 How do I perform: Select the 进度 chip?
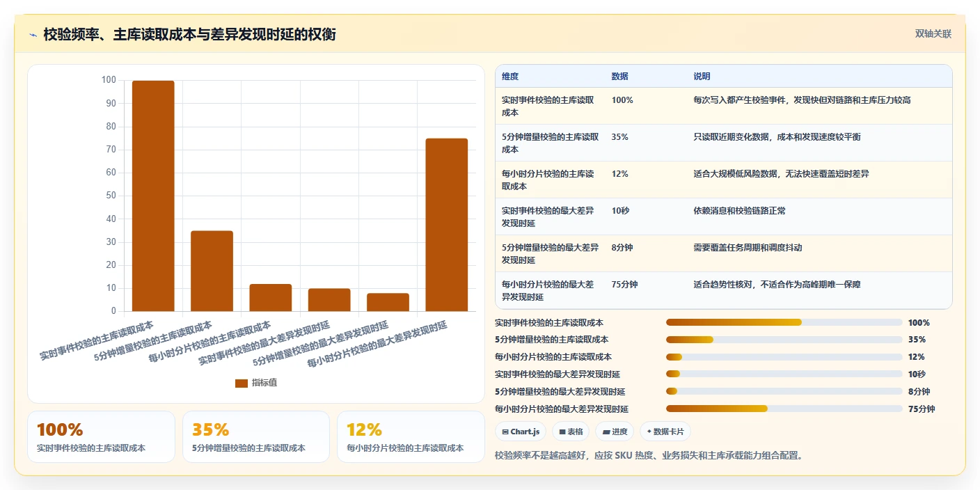(615, 432)
